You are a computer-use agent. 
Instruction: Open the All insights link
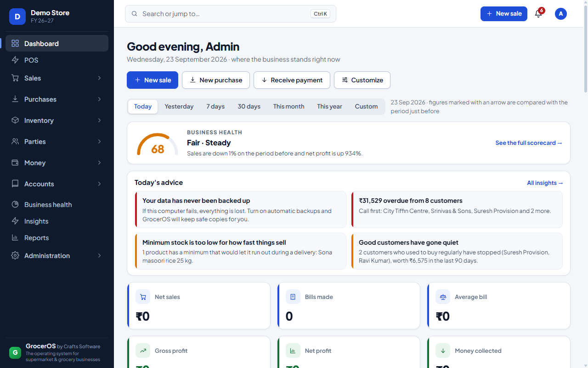pyautogui.click(x=545, y=183)
